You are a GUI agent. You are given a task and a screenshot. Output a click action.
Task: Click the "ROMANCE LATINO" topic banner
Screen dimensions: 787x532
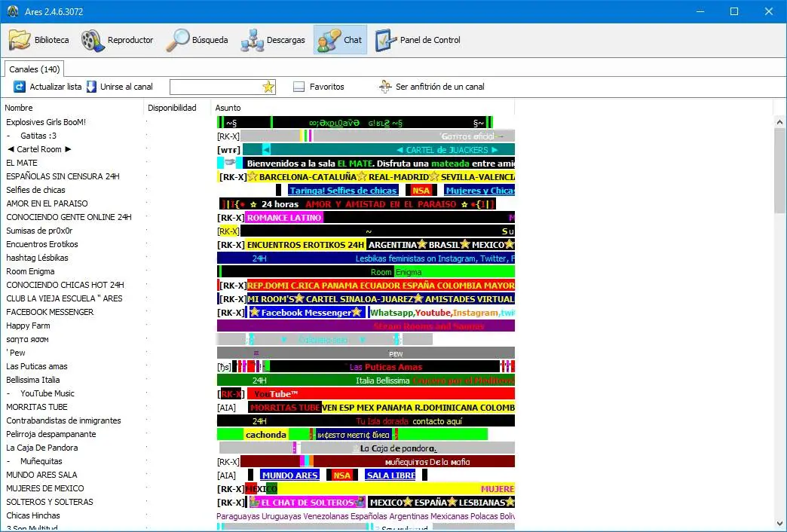(x=284, y=217)
